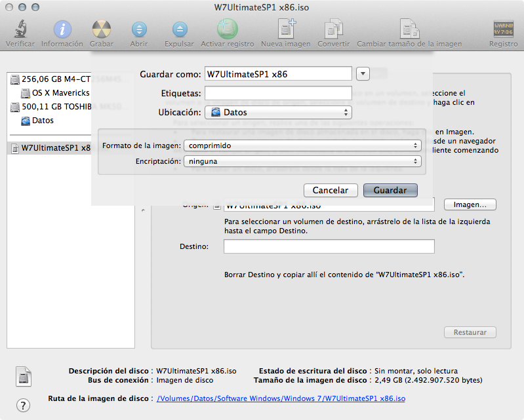
Task: Click the disk image icon beside description
Action: tap(24, 377)
